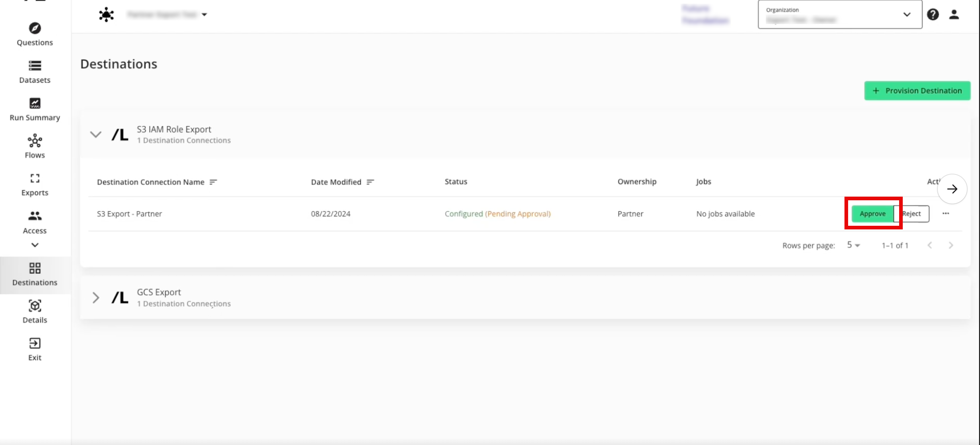Change rows per page dropdown
The width and height of the screenshot is (980, 445).
pyautogui.click(x=853, y=245)
